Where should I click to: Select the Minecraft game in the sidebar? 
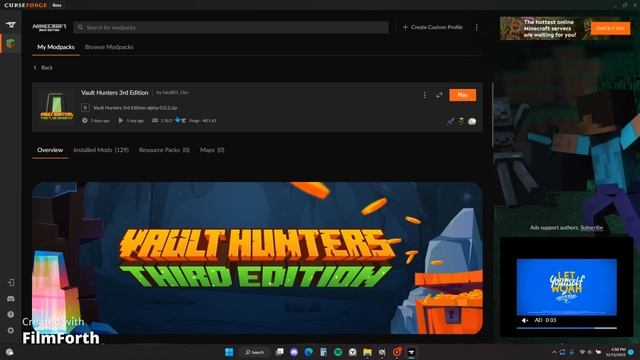point(11,43)
